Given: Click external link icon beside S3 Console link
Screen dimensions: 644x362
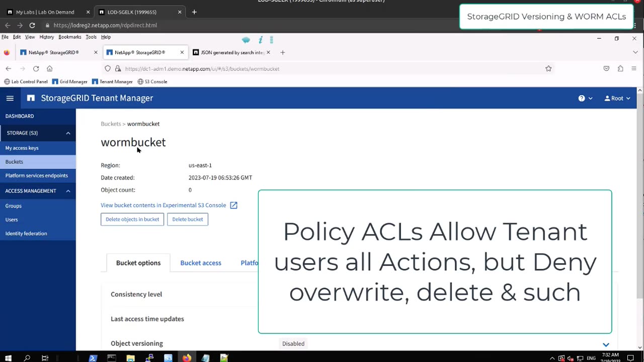Looking at the screenshot, I should coord(233,205).
